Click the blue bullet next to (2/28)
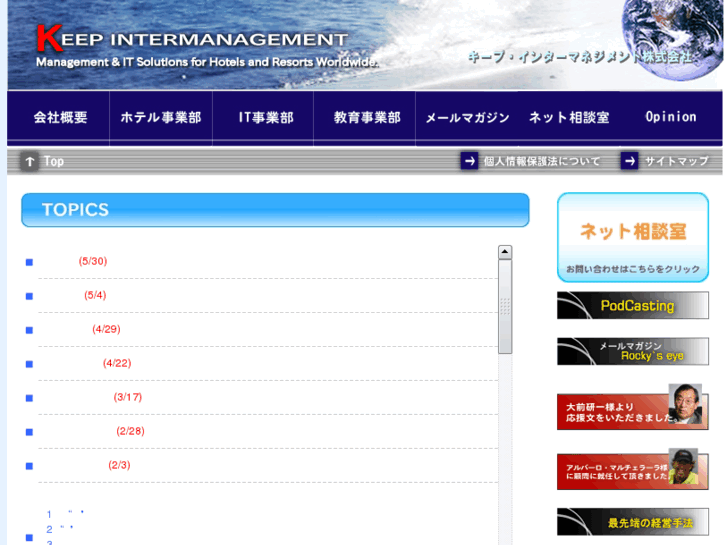727x545 pixels. pyautogui.click(x=29, y=432)
